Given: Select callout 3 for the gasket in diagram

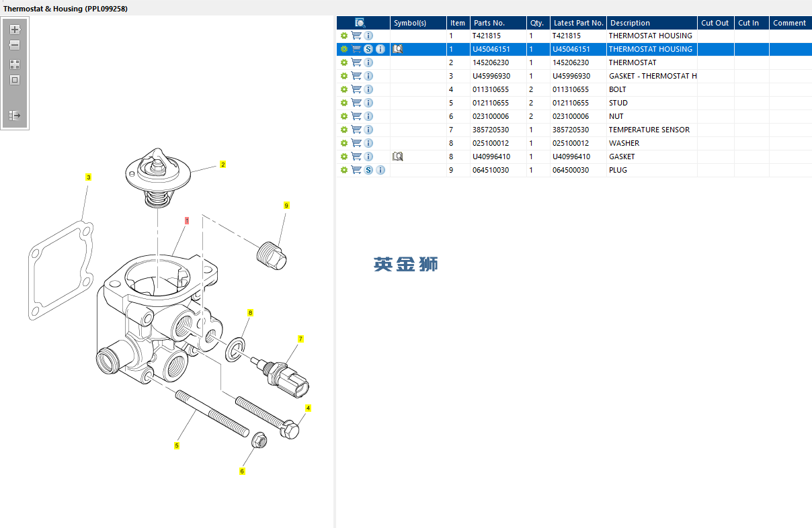Looking at the screenshot, I should (88, 177).
